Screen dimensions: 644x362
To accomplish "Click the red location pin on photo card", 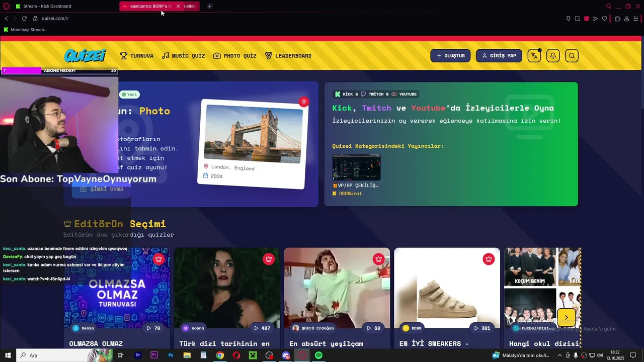I will 303,102.
